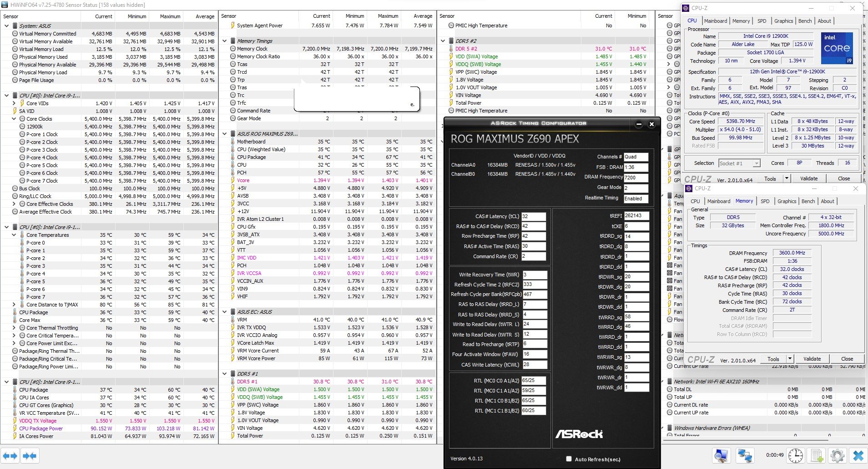Click the CPU-Z title icon of the upper window
This screenshot has width=868, height=469.
[x=686, y=8]
